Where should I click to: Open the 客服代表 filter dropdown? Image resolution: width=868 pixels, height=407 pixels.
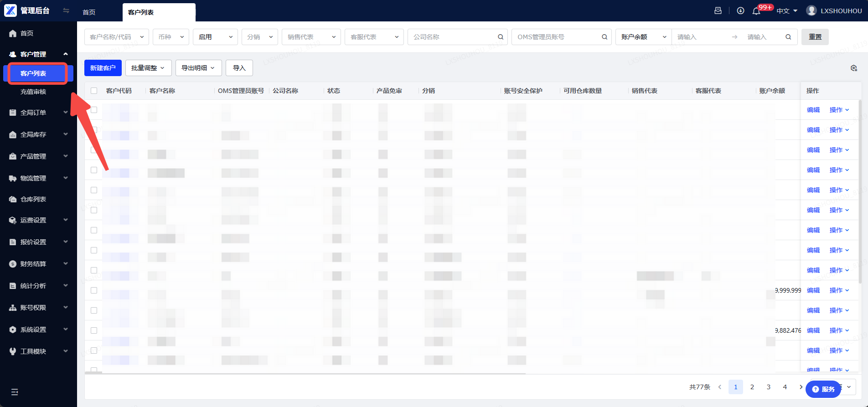pyautogui.click(x=374, y=37)
